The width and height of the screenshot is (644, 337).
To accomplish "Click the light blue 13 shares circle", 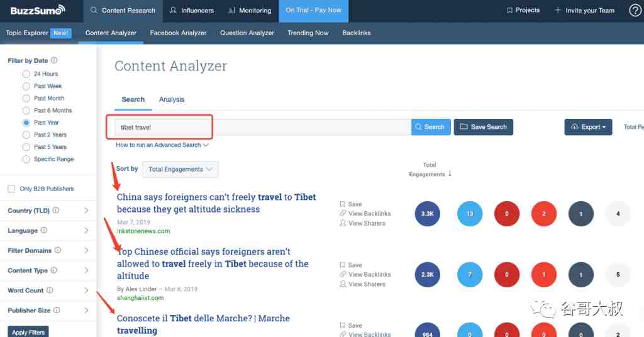I will [470, 213].
